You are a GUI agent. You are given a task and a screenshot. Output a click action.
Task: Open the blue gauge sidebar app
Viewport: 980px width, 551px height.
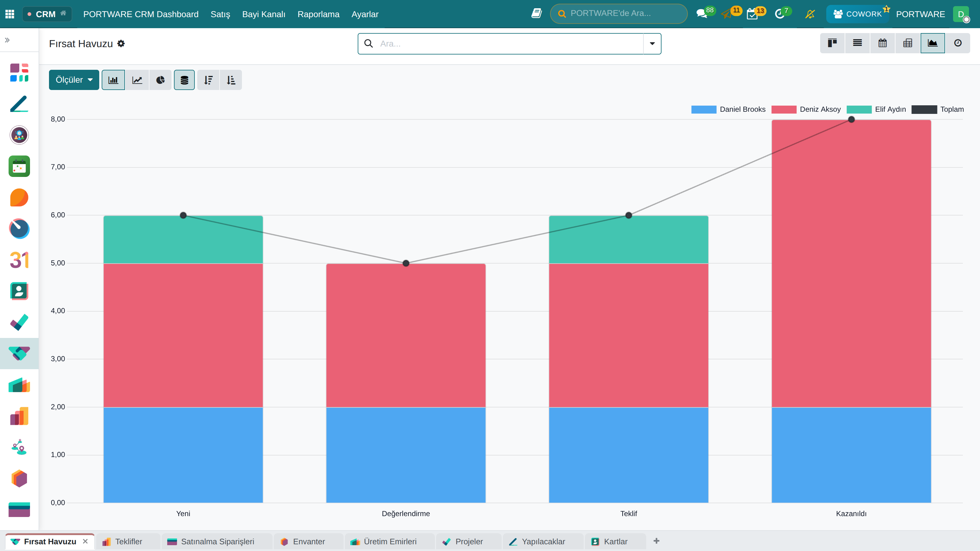19,229
